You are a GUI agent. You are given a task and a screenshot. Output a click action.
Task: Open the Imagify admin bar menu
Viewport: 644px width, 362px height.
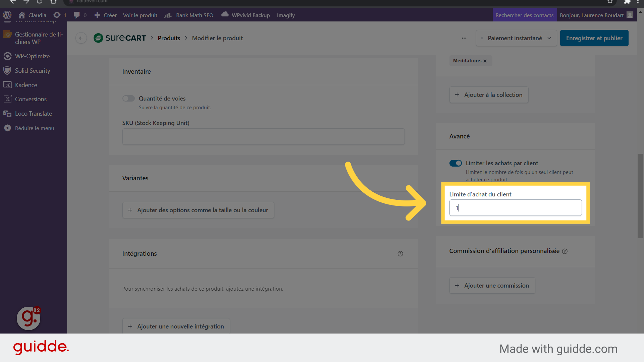point(286,15)
